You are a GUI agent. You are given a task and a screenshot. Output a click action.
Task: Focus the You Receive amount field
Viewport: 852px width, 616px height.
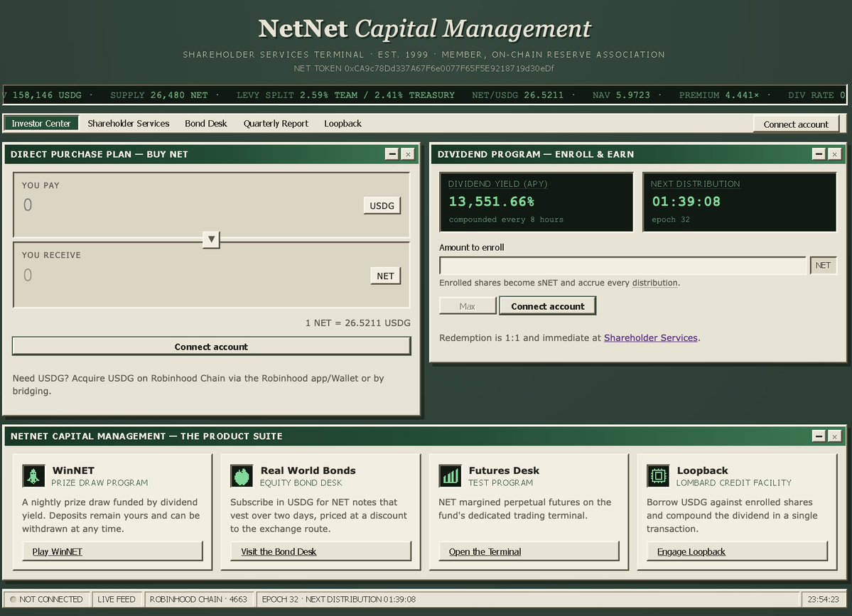click(x=193, y=275)
